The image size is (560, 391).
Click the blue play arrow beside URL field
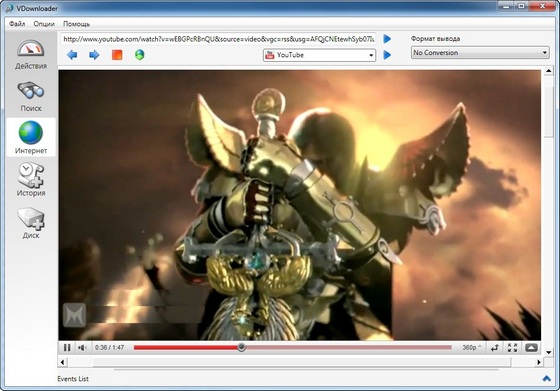point(387,39)
